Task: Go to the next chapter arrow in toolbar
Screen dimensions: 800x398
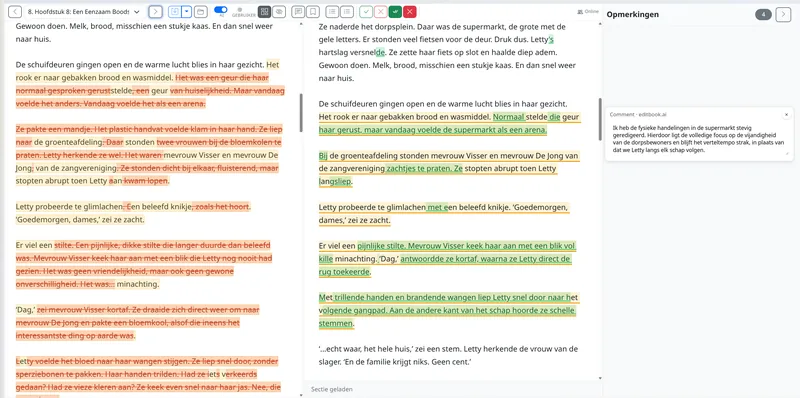Action: 156,11
